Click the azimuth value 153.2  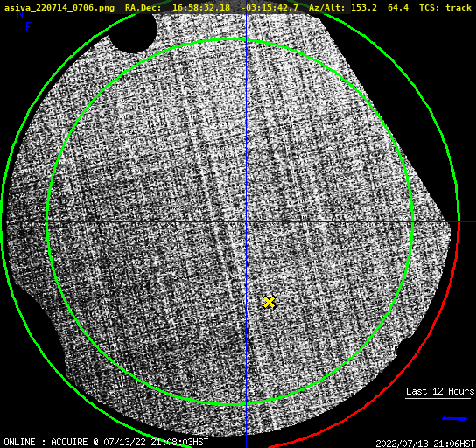click(x=364, y=7)
